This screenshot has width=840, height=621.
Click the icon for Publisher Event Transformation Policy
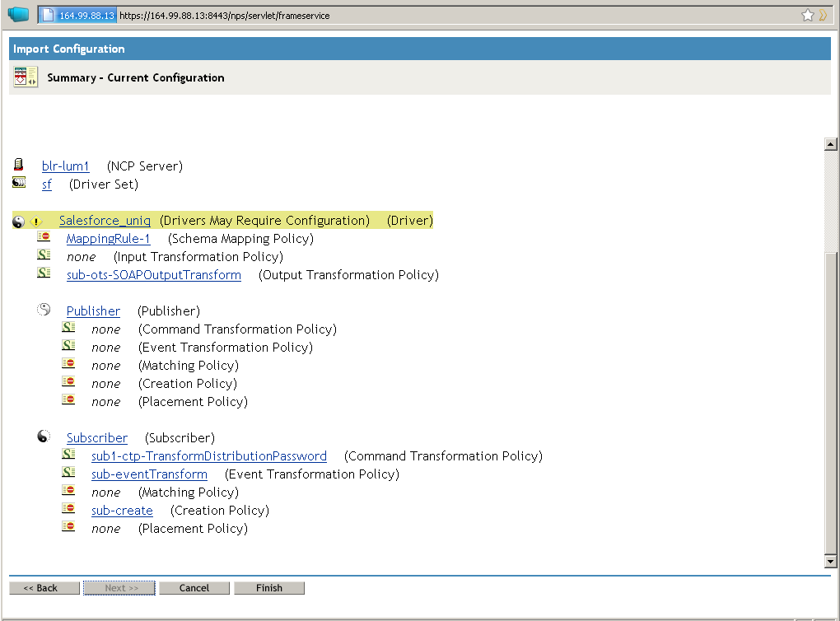click(68, 346)
